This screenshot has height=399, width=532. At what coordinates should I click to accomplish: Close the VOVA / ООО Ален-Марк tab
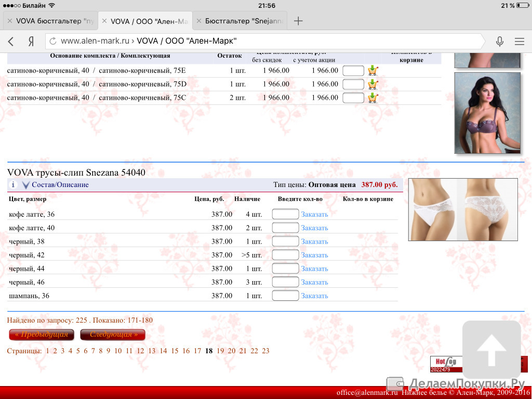pos(104,21)
